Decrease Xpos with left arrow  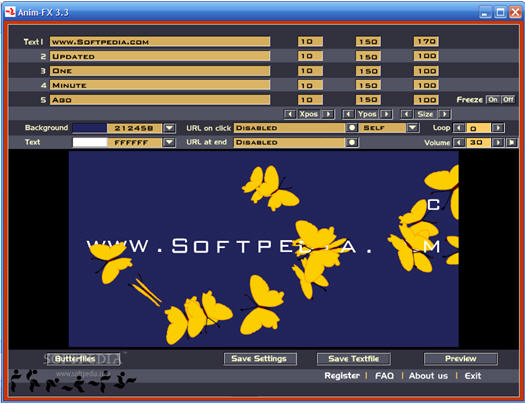[x=290, y=114]
